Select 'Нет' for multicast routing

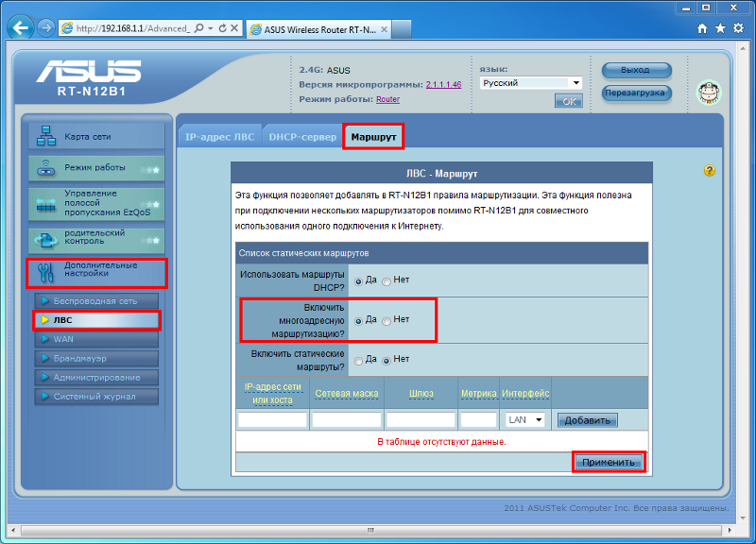click(387, 321)
